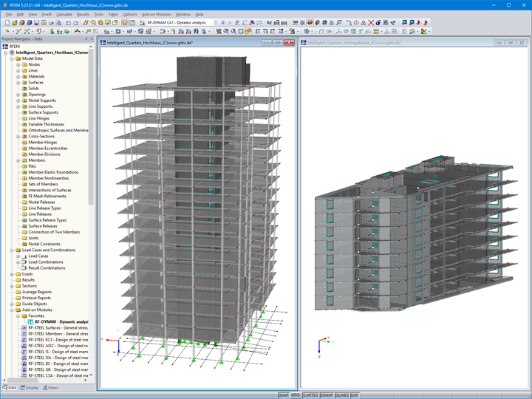Maximize the Hochhaus model child window
The image size is (532, 399).
point(278,43)
